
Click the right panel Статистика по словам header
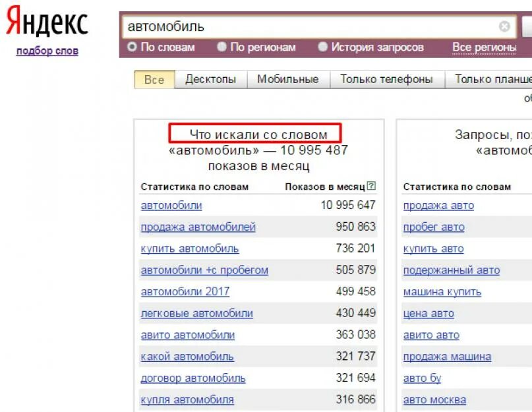point(457,187)
